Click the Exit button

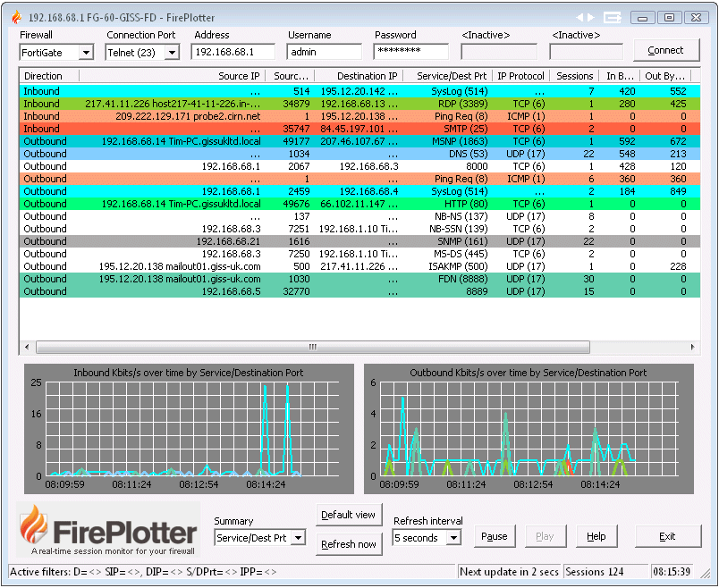point(668,536)
